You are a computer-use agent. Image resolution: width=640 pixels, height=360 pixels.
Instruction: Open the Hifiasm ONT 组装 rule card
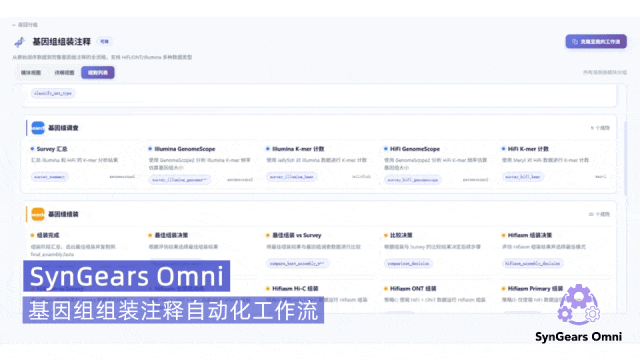pos(436,298)
